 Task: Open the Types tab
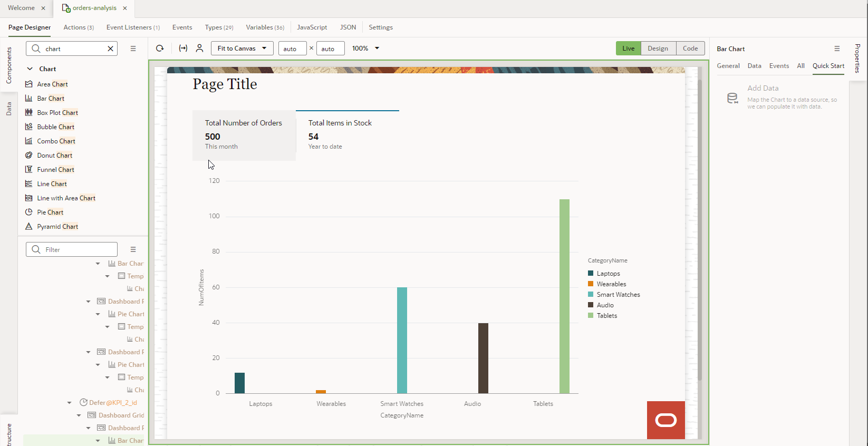219,27
